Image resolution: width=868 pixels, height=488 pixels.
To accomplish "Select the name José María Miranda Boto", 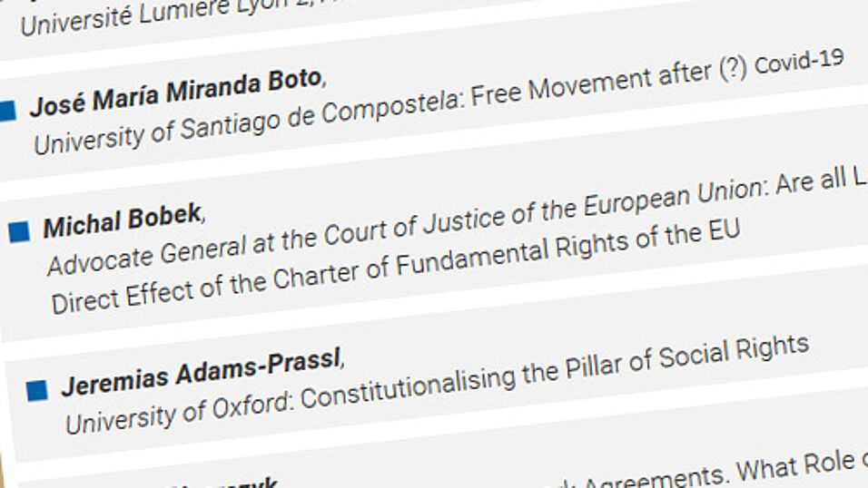I will click(176, 92).
